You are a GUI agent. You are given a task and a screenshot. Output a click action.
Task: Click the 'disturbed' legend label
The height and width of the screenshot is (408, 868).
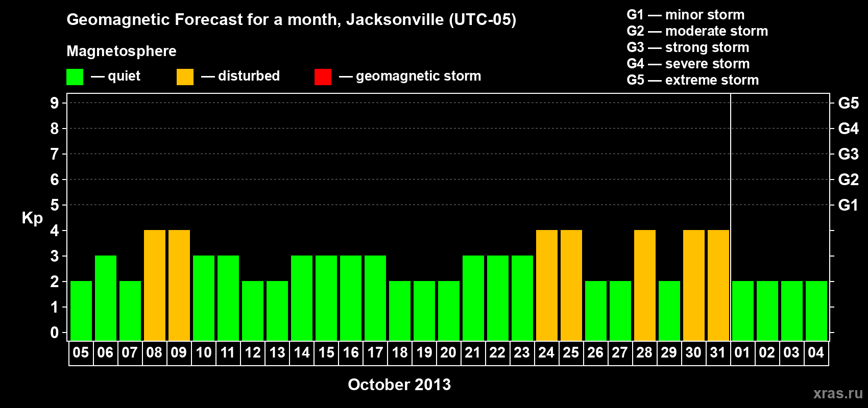pyautogui.click(x=249, y=76)
